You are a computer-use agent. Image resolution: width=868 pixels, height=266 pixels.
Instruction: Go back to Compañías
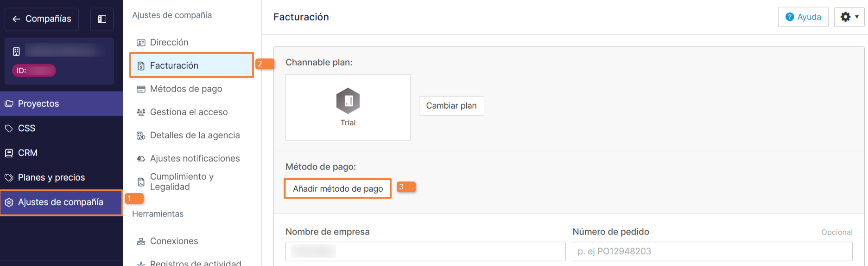tap(42, 19)
